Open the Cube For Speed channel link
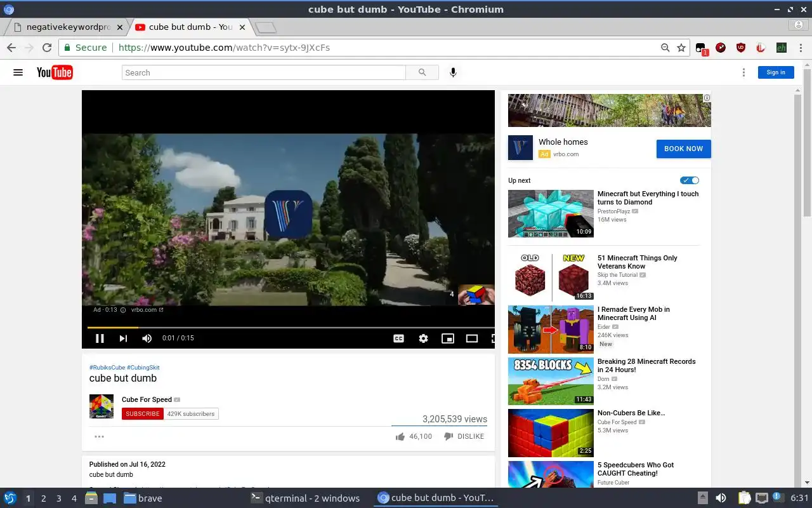 tap(147, 399)
